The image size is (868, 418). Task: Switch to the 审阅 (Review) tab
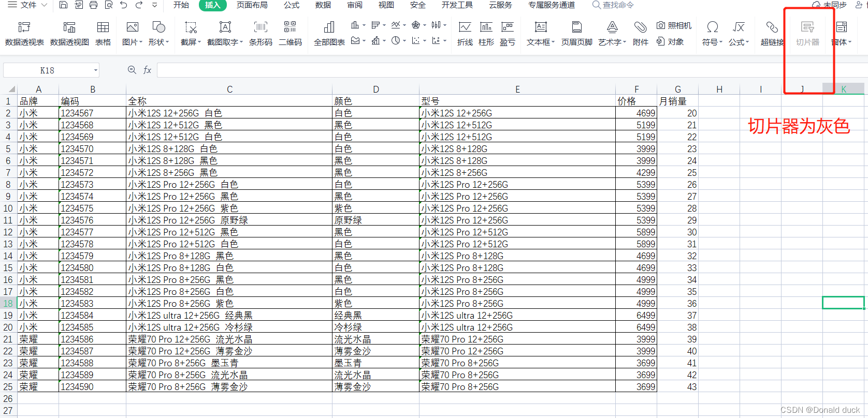355,5
